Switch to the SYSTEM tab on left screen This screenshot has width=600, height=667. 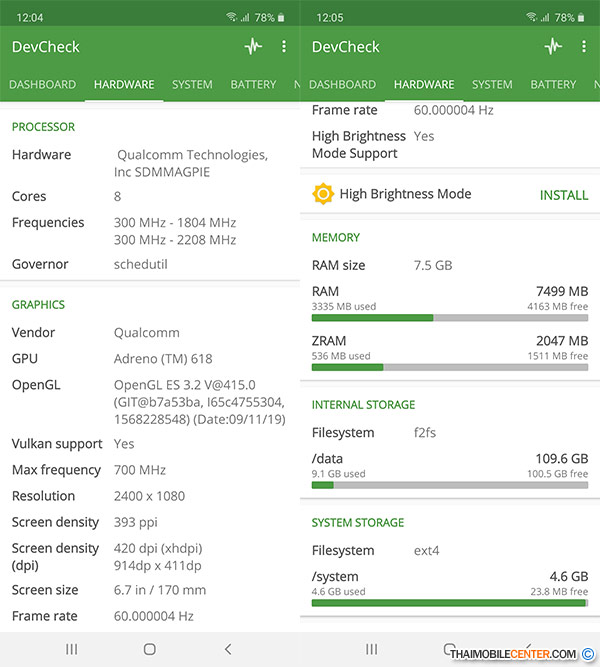192,85
